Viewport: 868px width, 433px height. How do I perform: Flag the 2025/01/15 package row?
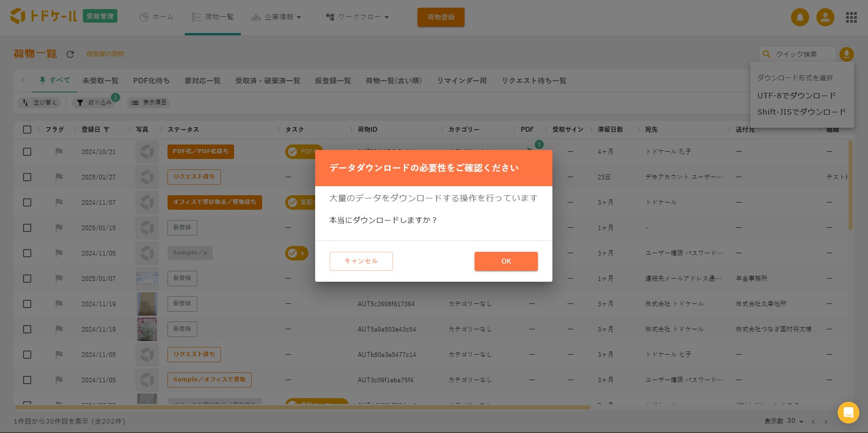(59, 228)
